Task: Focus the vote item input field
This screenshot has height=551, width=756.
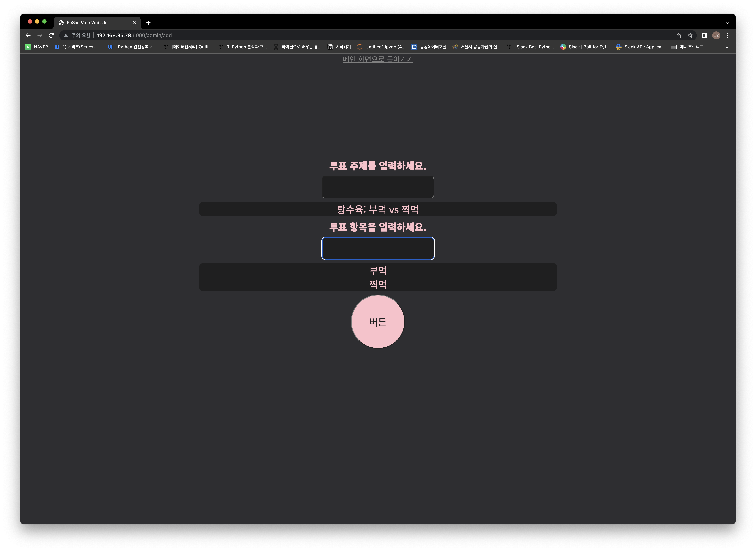Action: (378, 248)
